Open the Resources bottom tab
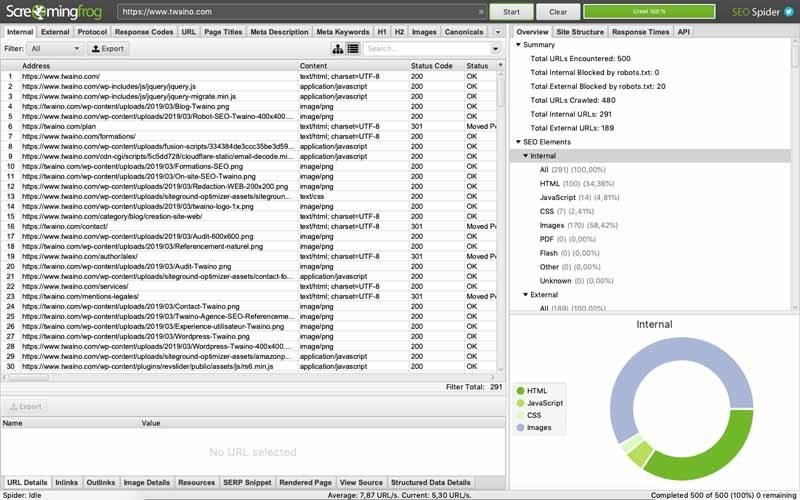This screenshot has height=500, width=800. pyautogui.click(x=196, y=482)
